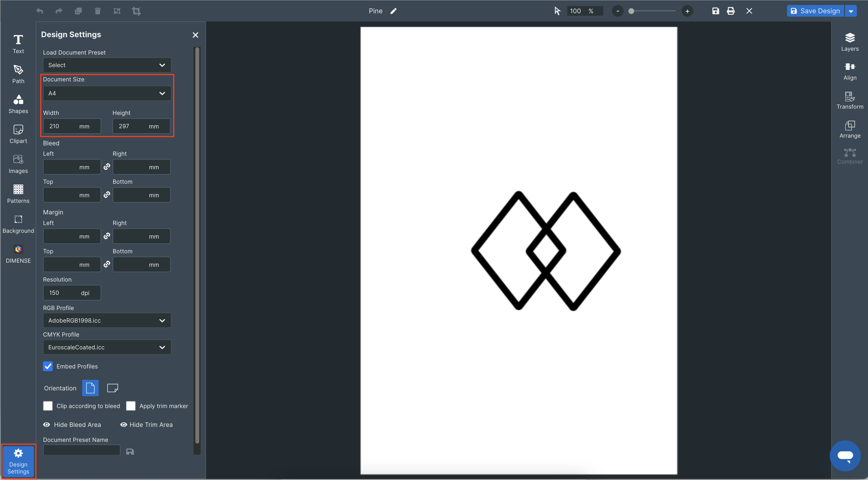Open the Shapes panel
This screenshot has width=868, height=480.
point(18,104)
